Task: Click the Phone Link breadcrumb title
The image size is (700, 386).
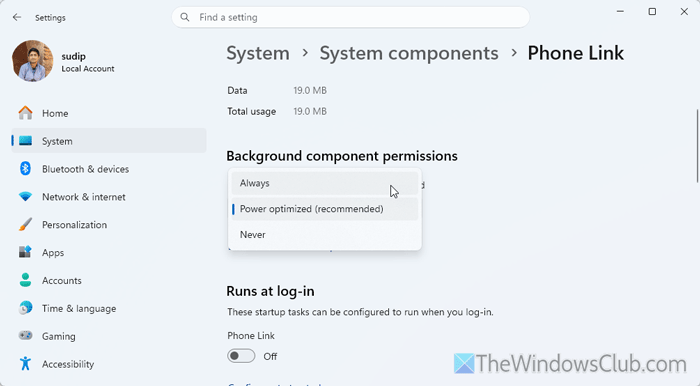Action: click(575, 53)
